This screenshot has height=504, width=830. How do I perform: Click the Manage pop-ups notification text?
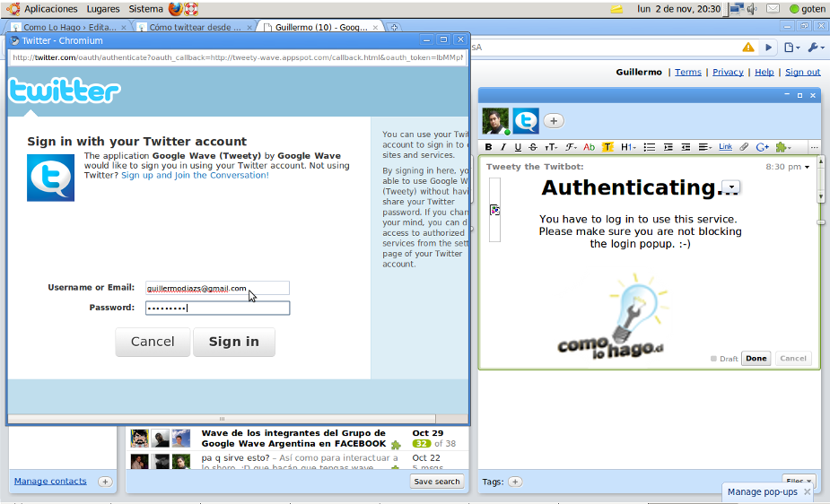[762, 491]
